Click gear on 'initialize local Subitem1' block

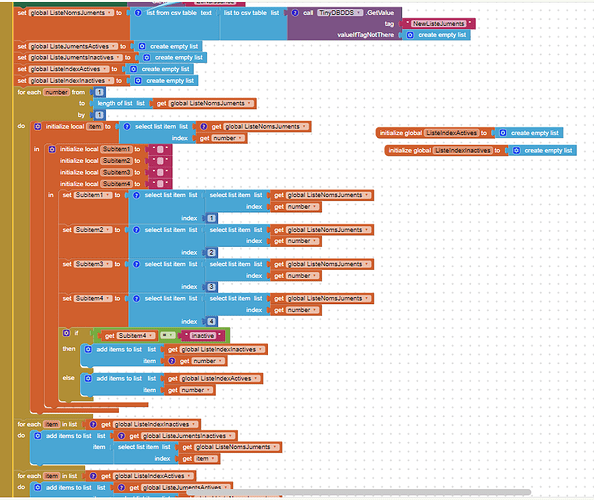[52, 149]
